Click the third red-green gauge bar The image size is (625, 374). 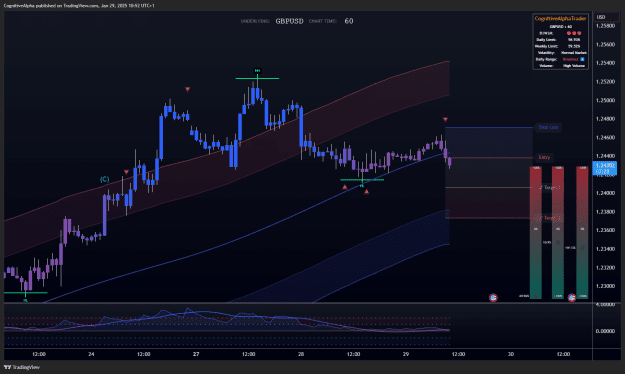coord(582,232)
